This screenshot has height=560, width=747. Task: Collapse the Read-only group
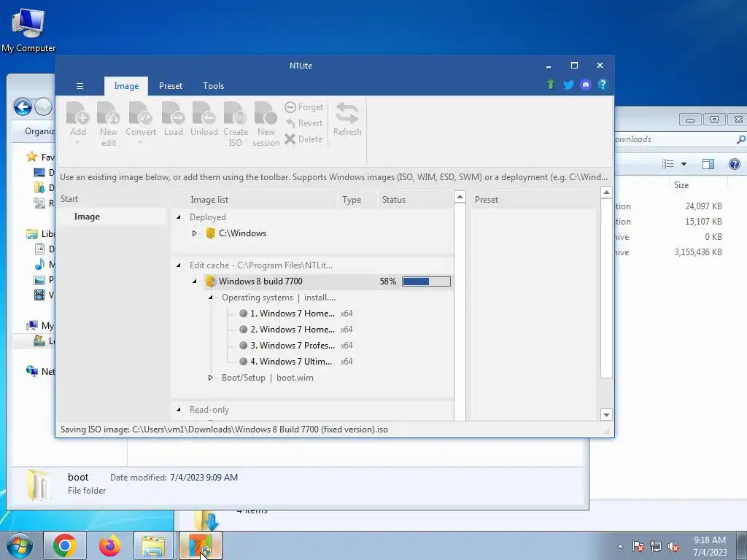pos(179,410)
